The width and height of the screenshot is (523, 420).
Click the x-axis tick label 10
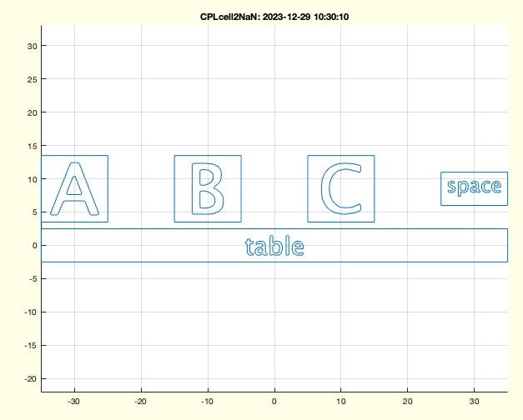click(340, 401)
